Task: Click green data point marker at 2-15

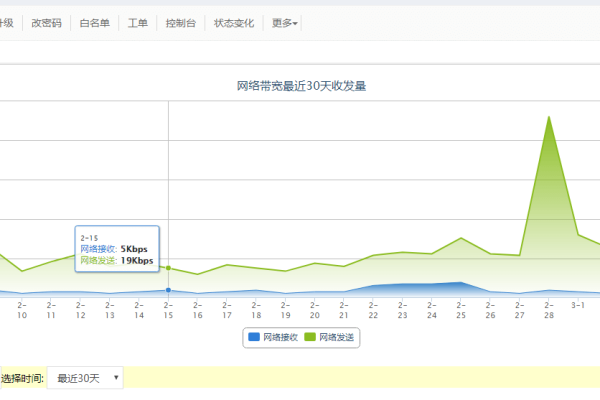Action: (168, 268)
